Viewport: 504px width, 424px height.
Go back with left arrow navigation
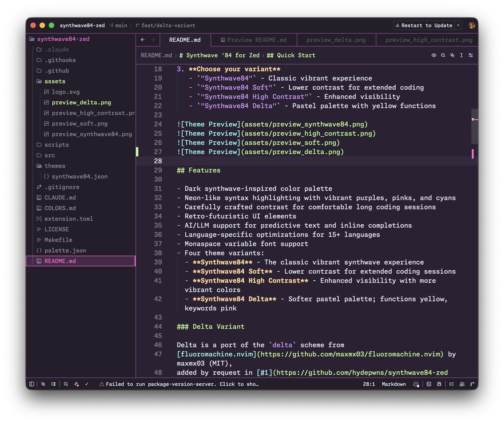point(143,40)
